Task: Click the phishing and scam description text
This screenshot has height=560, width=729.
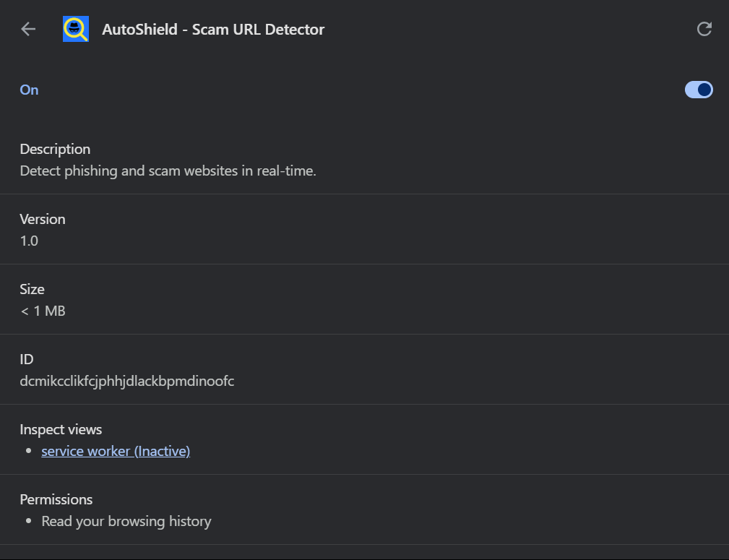Action: [168, 171]
